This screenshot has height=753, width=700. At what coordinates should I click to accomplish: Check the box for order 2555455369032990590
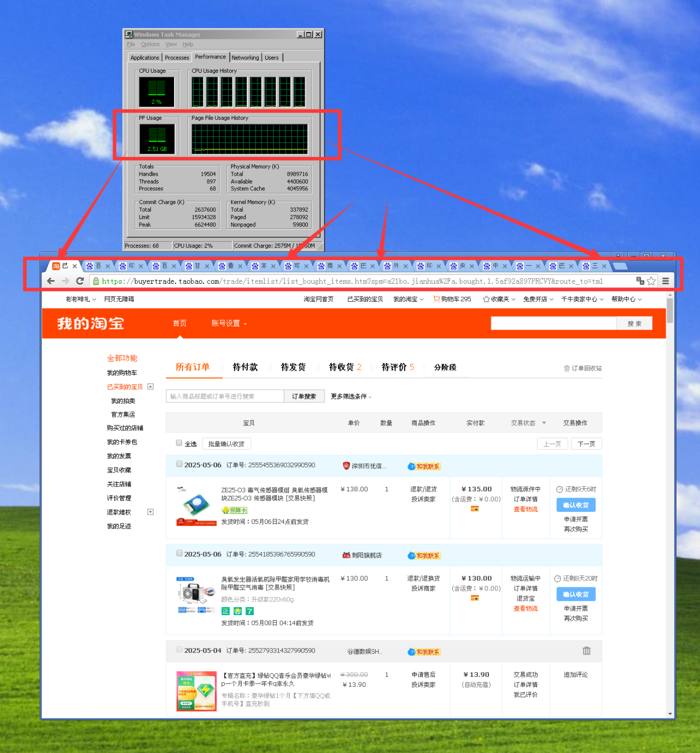tap(179, 464)
